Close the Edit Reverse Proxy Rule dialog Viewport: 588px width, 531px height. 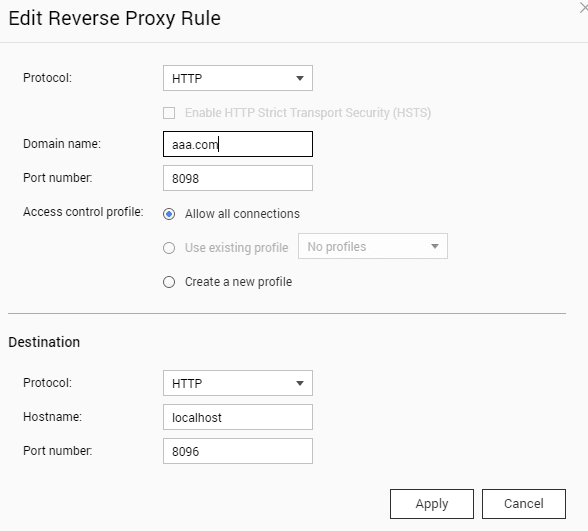pyautogui.click(x=584, y=8)
